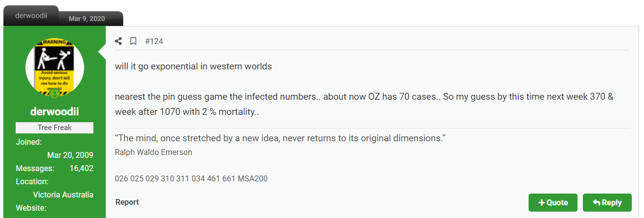Click the Tree Freak user badge
This screenshot has height=218, width=644.
pos(55,128)
